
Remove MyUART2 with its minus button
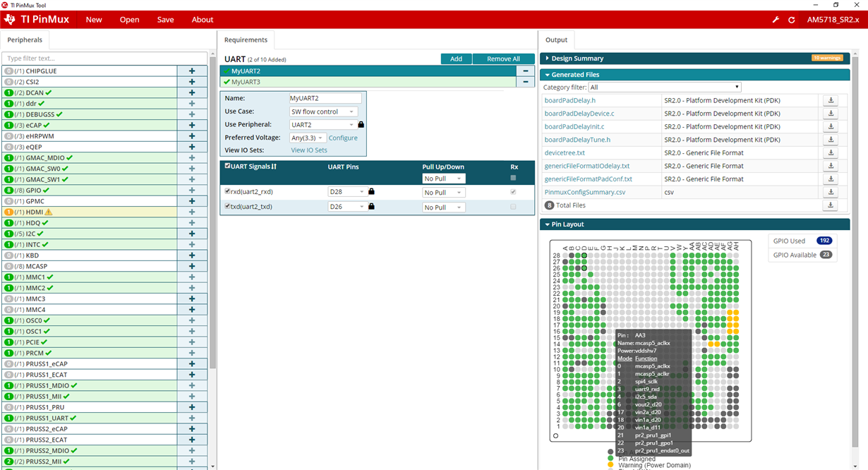click(x=525, y=71)
